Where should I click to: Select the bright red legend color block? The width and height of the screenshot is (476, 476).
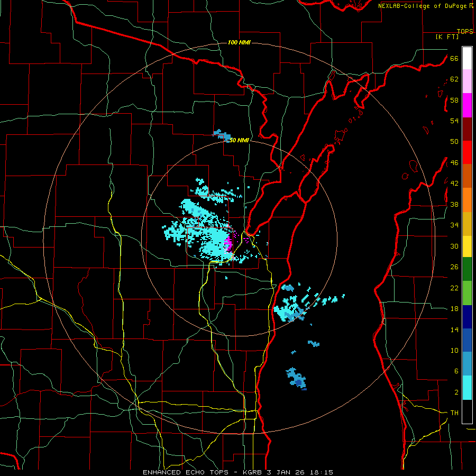point(467,152)
